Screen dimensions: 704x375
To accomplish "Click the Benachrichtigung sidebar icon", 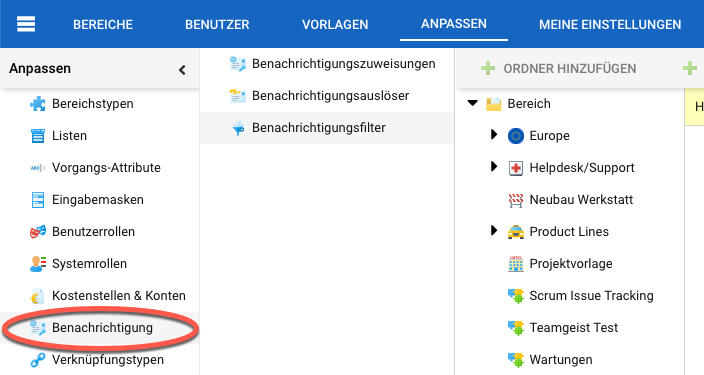I will click(x=38, y=328).
